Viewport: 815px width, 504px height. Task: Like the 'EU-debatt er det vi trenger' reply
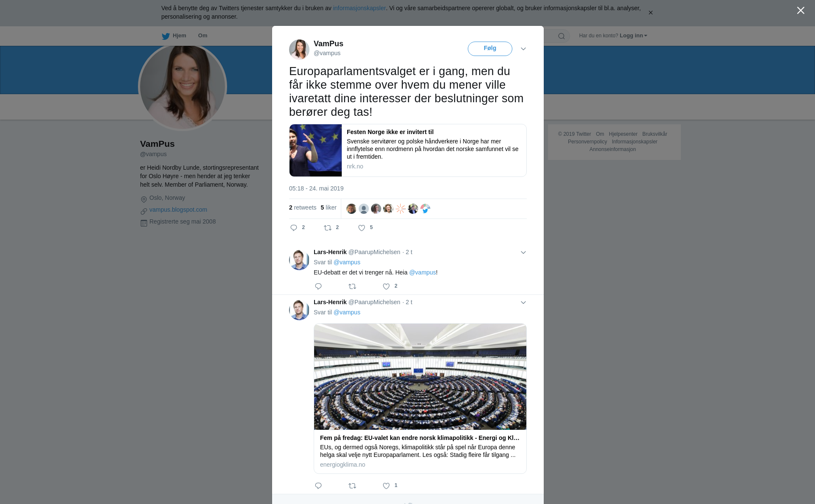(x=386, y=286)
